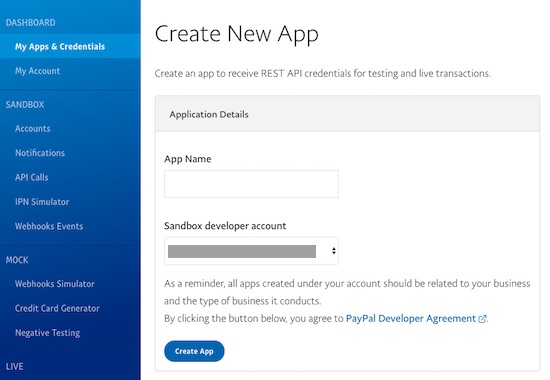
Task: Open the PayPal Developer Agreement link
Action: point(411,318)
